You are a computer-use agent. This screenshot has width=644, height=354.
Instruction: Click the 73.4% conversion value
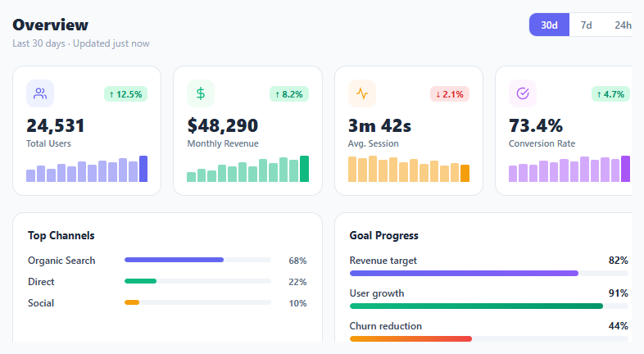[x=536, y=125]
